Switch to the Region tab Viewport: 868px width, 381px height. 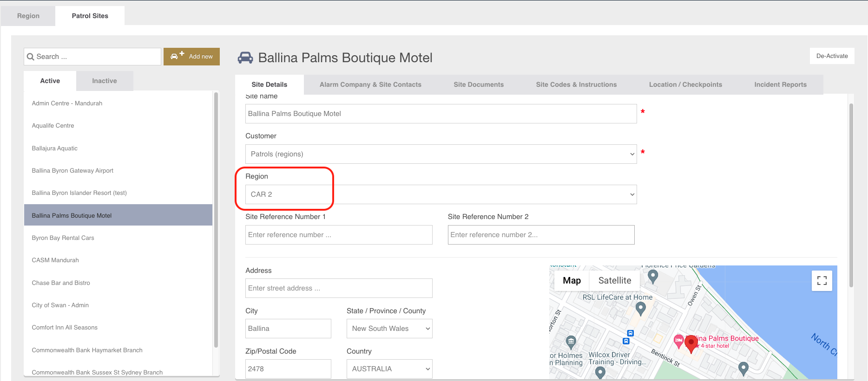point(28,16)
